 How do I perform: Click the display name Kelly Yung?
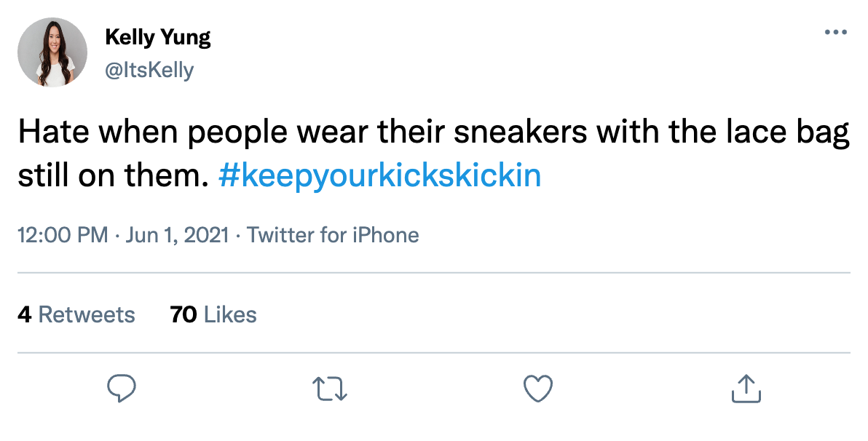158,37
